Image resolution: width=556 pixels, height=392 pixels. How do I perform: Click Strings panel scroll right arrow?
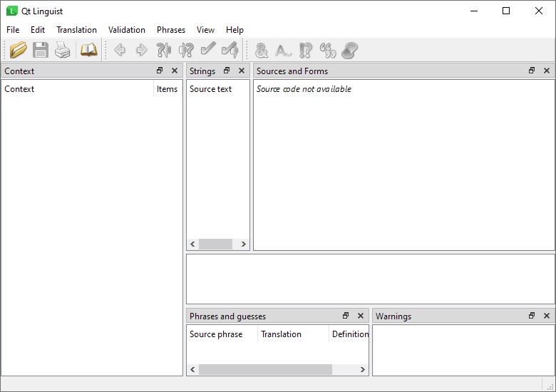tap(244, 244)
